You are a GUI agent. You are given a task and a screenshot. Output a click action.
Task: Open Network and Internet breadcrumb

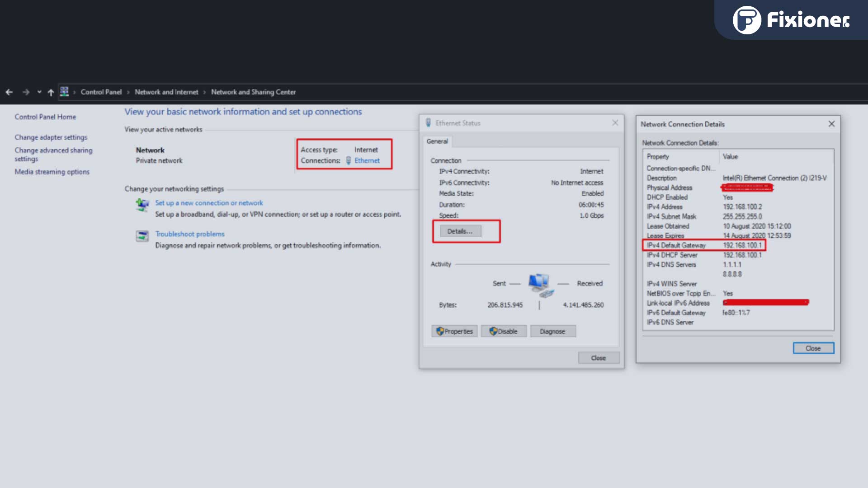point(166,92)
